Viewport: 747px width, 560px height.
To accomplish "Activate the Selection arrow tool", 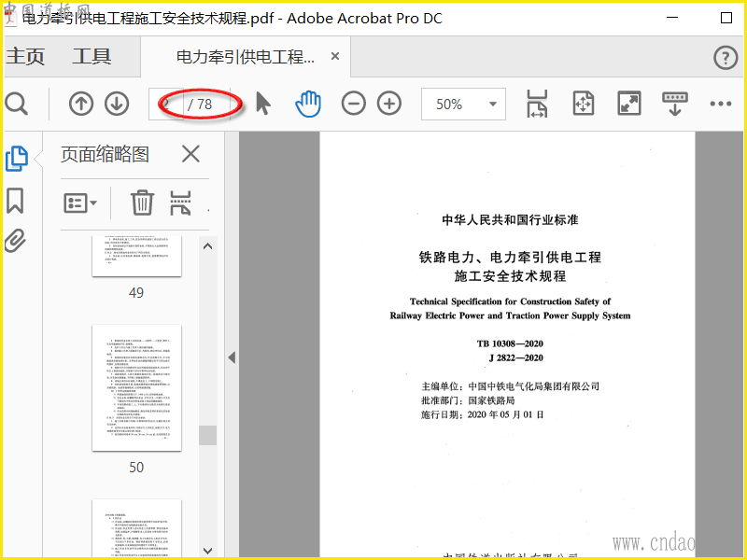I will pos(262,104).
